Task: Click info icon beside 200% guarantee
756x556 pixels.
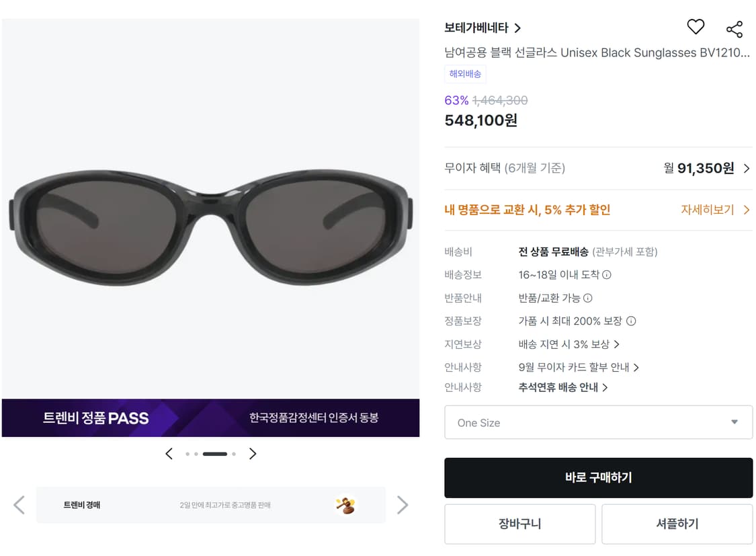Action: coord(631,321)
